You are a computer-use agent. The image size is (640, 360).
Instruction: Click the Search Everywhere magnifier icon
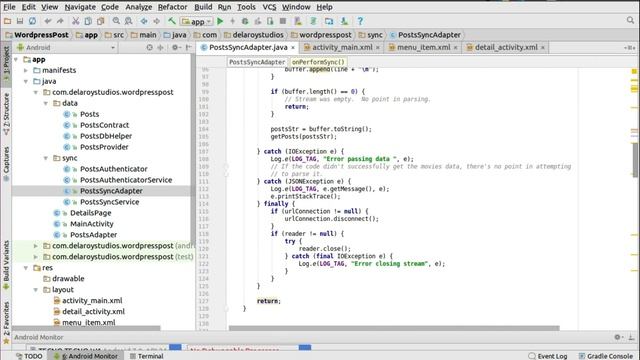click(630, 20)
